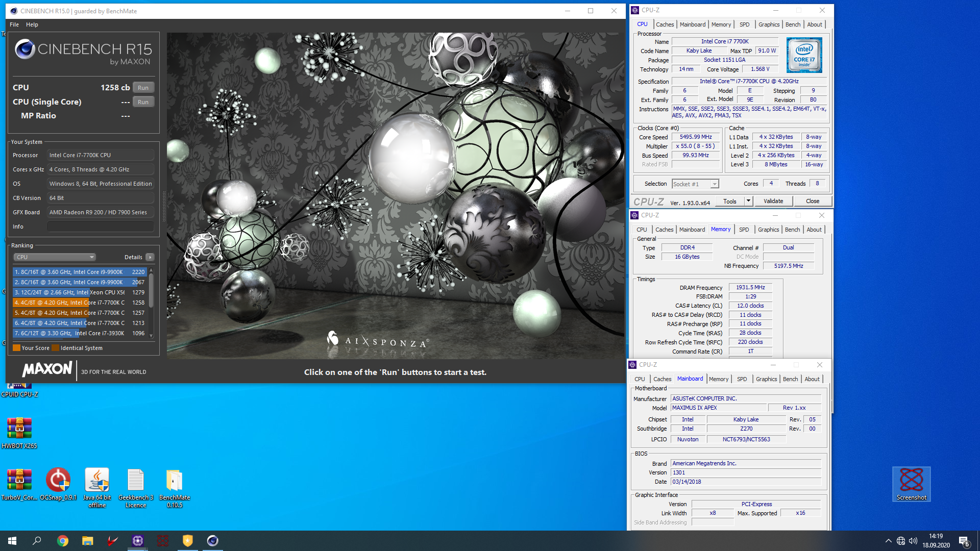Open Bench tab in the CPU-tab CPU-Z window
980x551 pixels.
point(793,24)
